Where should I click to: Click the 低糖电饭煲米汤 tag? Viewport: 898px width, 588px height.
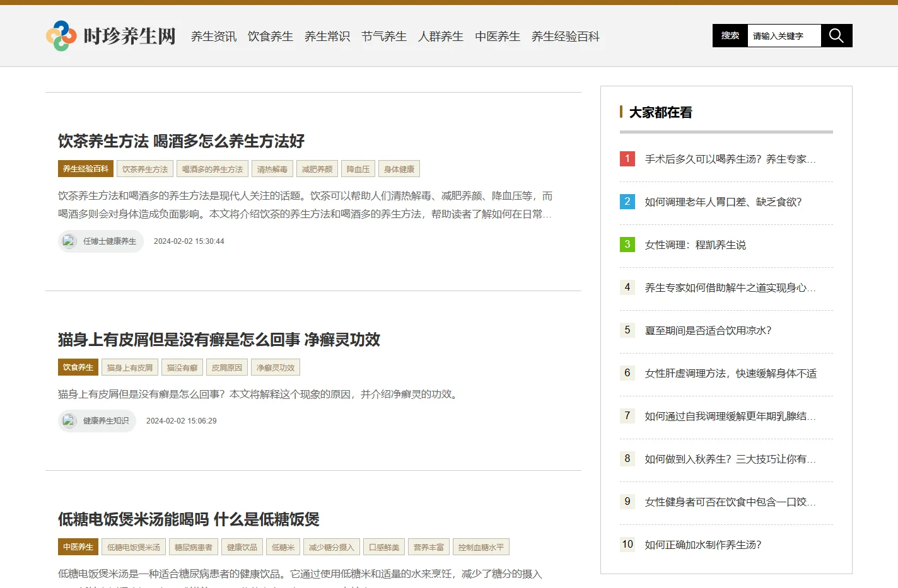[x=134, y=547]
